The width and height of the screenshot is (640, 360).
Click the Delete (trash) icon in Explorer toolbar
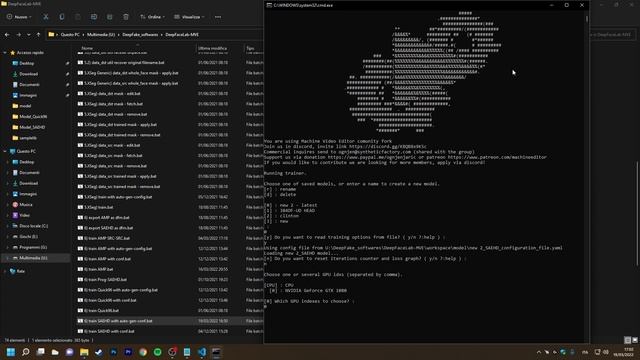[x=126, y=17]
